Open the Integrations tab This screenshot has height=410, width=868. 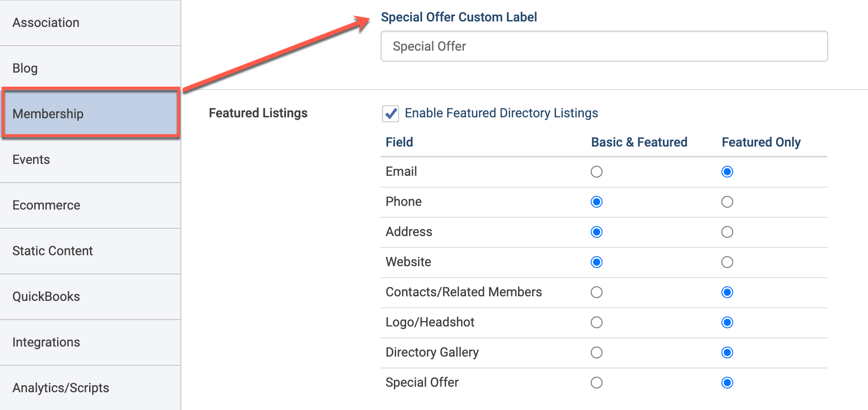point(90,342)
